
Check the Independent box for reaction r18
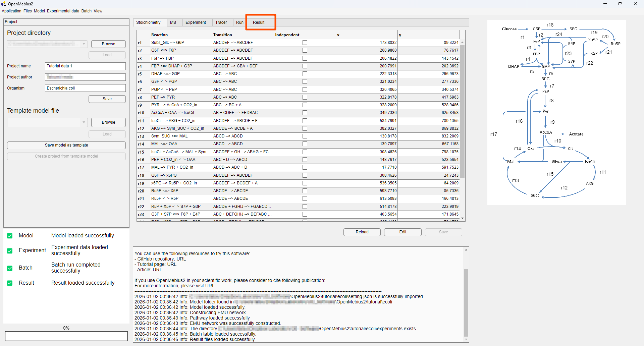click(x=305, y=175)
